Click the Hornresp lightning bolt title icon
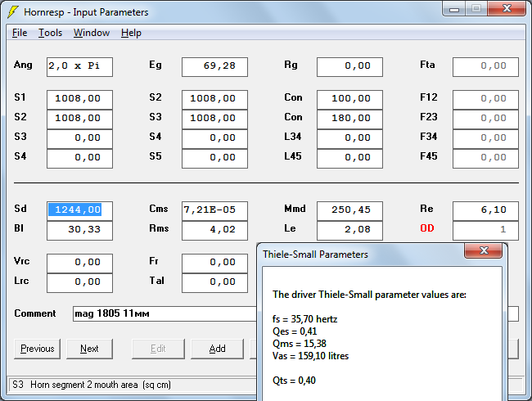The image size is (532, 401). click(x=13, y=12)
